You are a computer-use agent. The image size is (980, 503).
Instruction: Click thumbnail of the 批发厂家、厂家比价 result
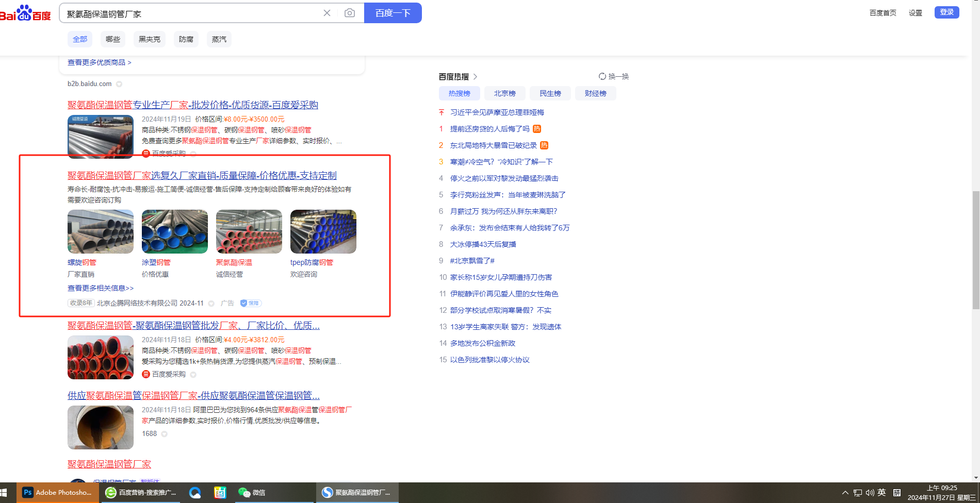tap(101, 358)
